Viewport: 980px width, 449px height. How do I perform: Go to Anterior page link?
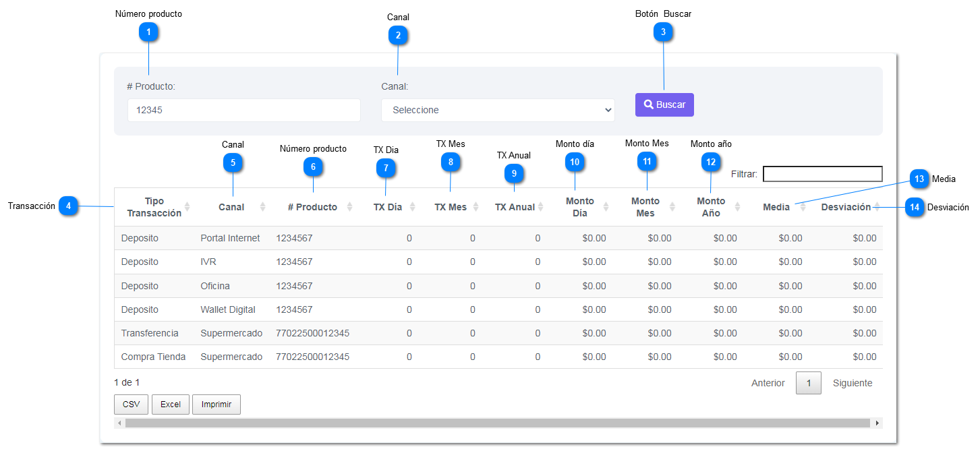point(768,383)
